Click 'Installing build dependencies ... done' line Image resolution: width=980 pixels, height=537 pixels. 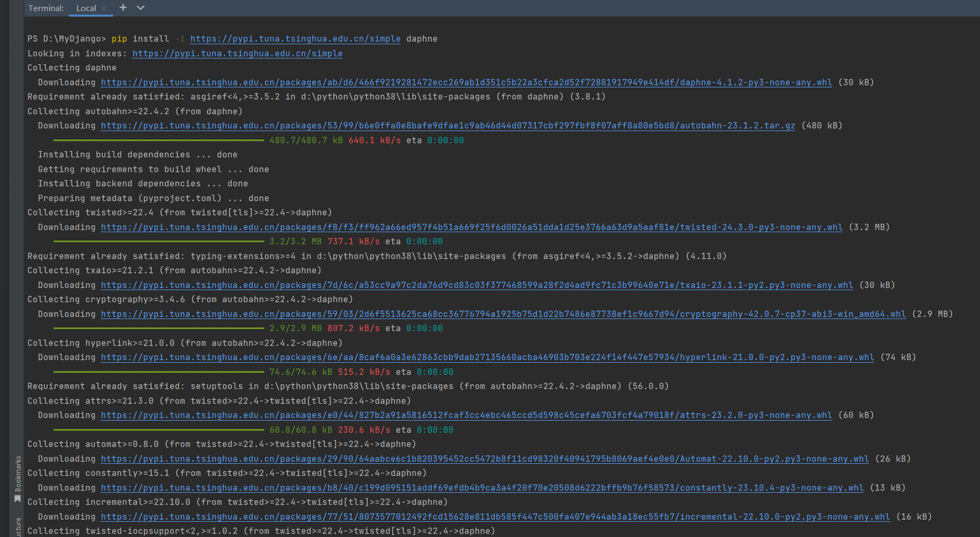(x=137, y=155)
